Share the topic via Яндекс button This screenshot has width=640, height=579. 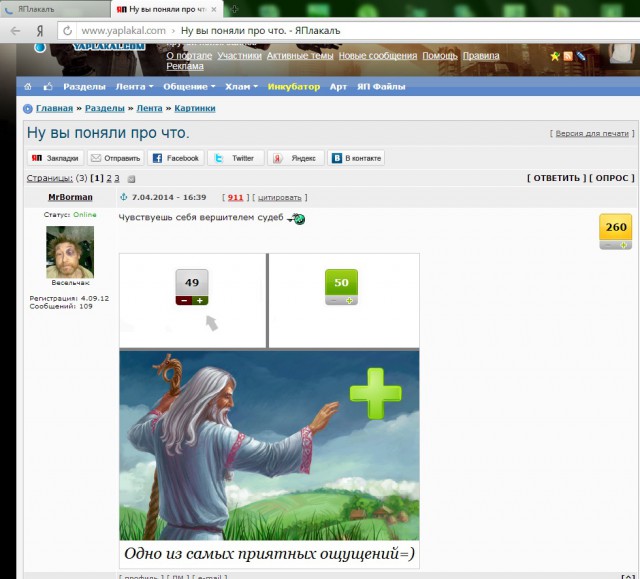click(x=296, y=158)
